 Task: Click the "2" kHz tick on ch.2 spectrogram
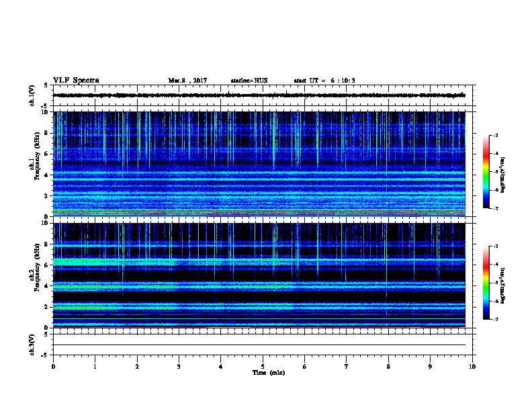pyautogui.click(x=47, y=307)
